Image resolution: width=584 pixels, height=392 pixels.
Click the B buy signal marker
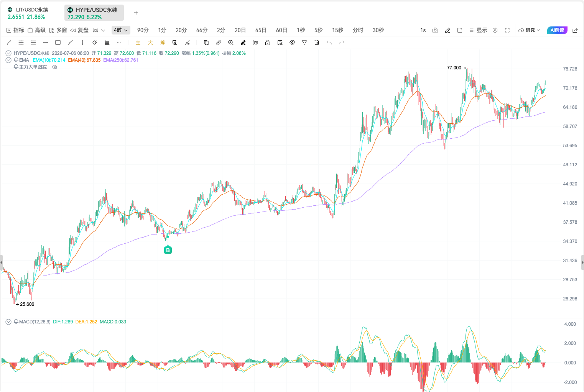pyautogui.click(x=168, y=250)
